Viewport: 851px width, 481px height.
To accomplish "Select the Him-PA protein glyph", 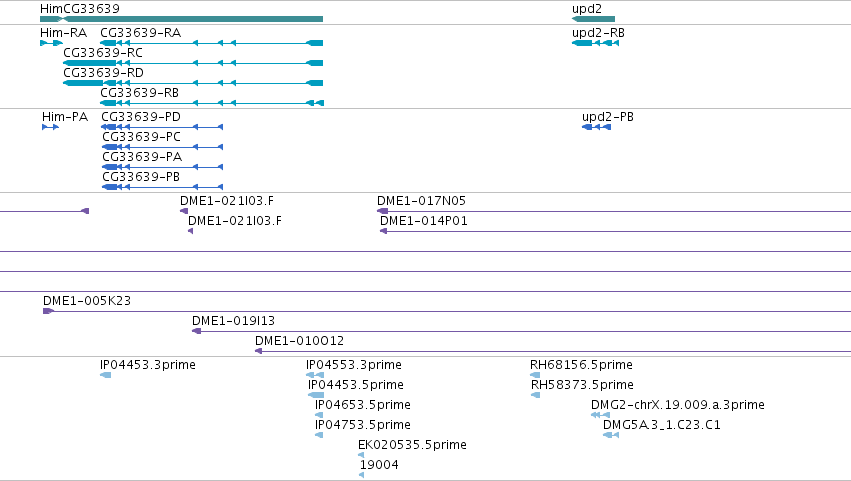I will coord(50,127).
